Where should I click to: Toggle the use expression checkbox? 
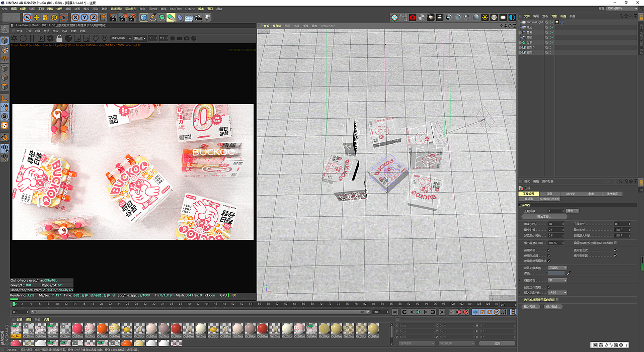[615, 250]
